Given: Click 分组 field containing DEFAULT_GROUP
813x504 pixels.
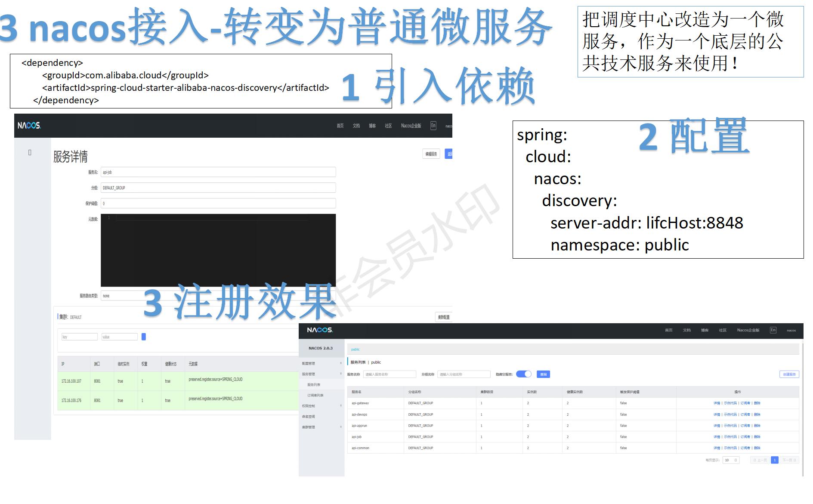Looking at the screenshot, I should tap(218, 188).
